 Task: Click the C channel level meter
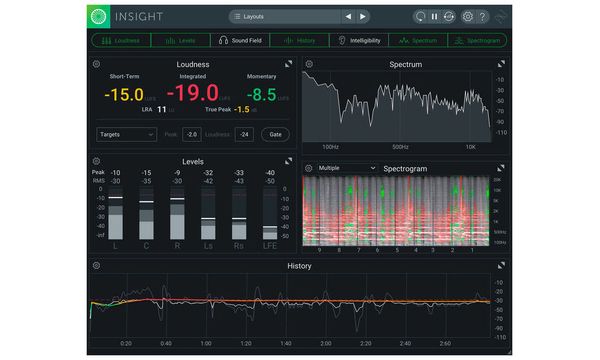point(146,213)
